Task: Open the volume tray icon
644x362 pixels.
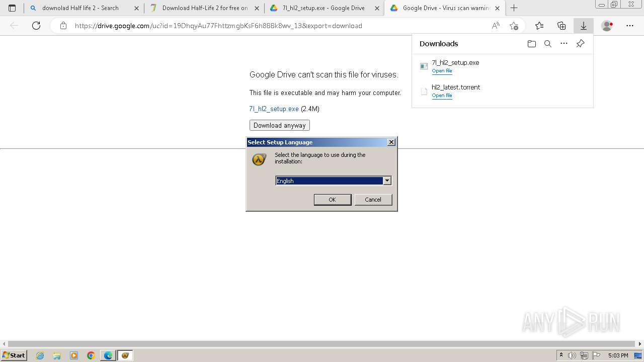Action: tap(573, 355)
